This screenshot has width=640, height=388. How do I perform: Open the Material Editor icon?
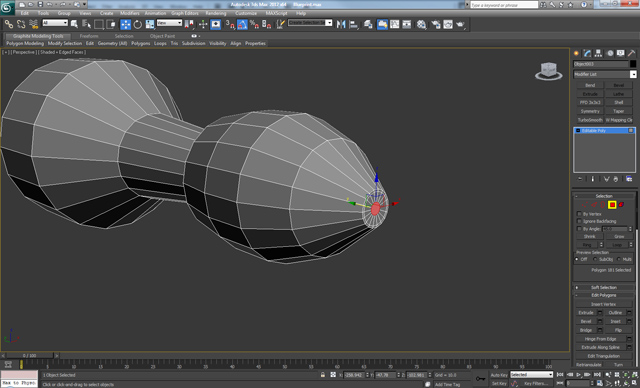[x=422, y=24]
